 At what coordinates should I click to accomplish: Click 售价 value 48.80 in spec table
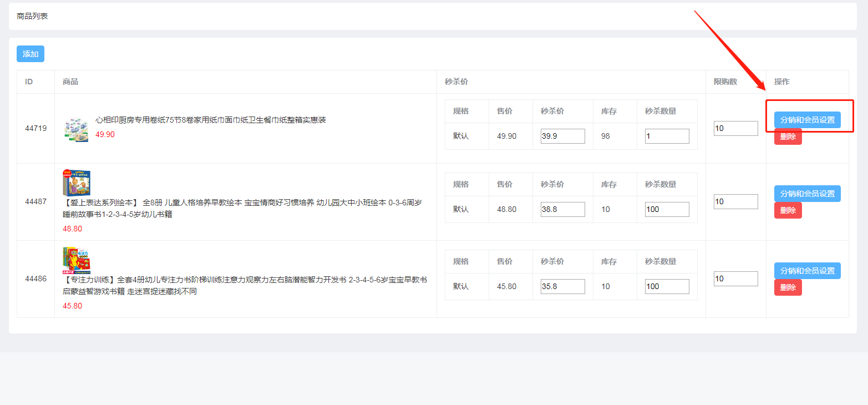[x=506, y=209]
